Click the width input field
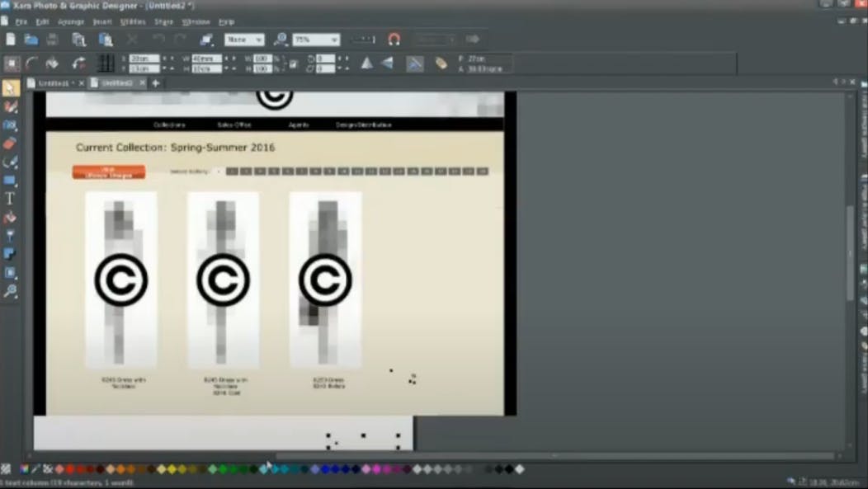 pyautogui.click(x=206, y=59)
